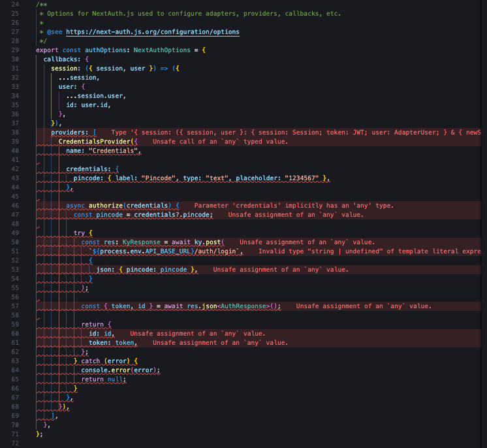Click 'console.error(error);' on line 64

(x=121, y=370)
